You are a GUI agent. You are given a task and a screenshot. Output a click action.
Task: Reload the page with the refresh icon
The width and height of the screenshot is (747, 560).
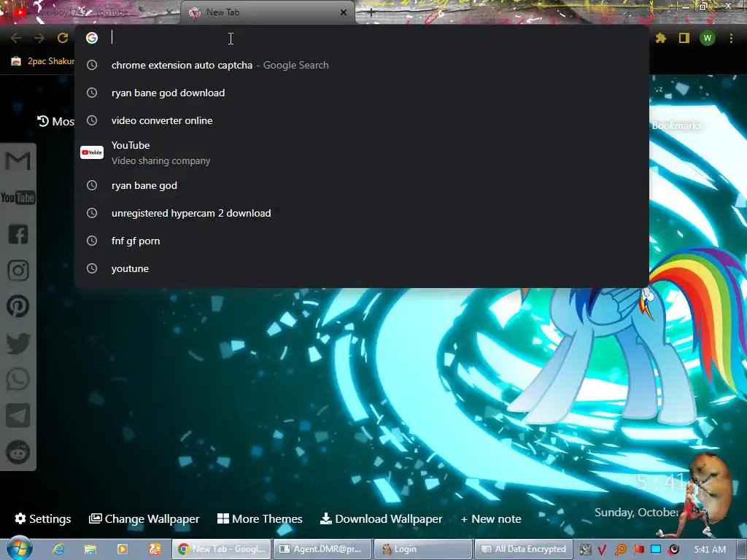click(x=63, y=38)
